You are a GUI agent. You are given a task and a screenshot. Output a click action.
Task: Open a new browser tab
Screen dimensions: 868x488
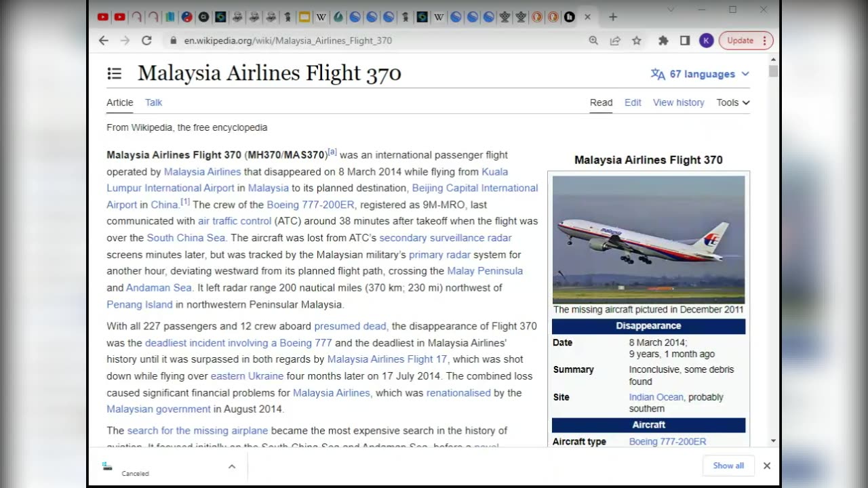point(613,17)
